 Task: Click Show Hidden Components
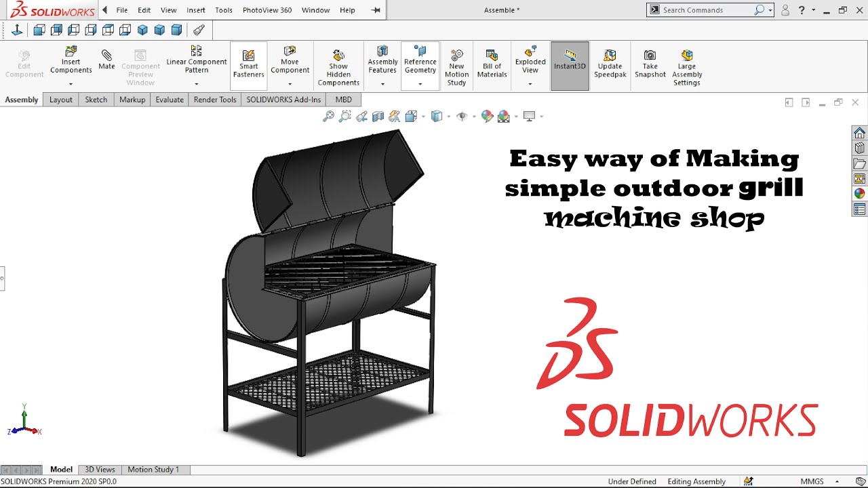[338, 68]
